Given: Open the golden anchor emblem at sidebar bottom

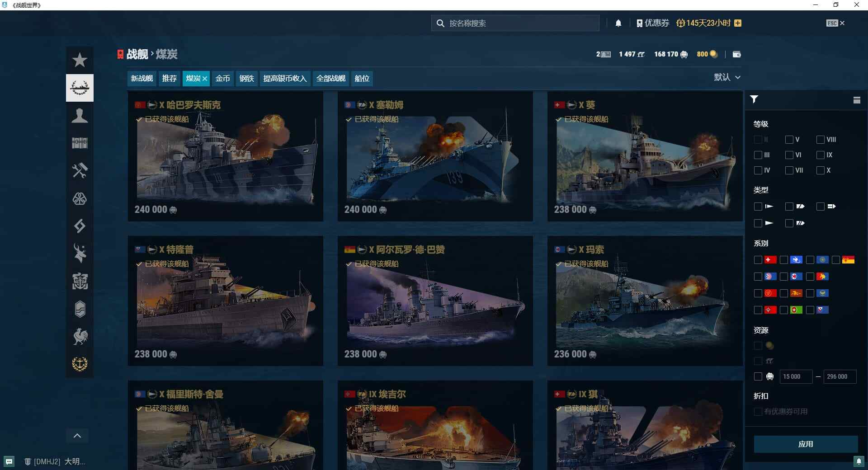Looking at the screenshot, I should click(x=80, y=364).
